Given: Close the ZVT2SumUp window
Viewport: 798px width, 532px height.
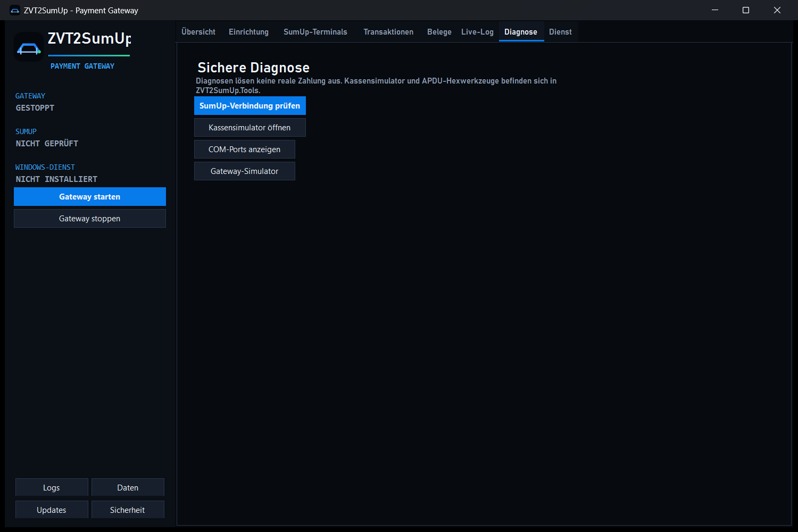Looking at the screenshot, I should click(777, 10).
